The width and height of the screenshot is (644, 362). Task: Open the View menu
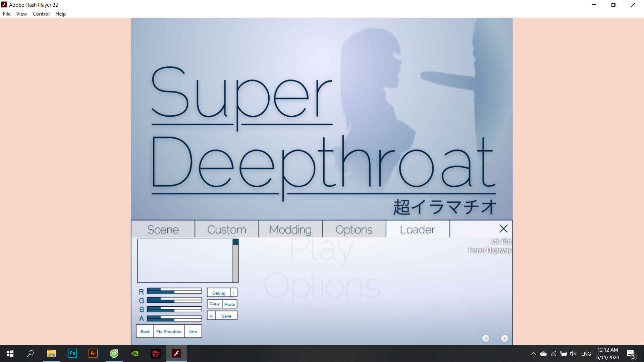pyautogui.click(x=21, y=14)
